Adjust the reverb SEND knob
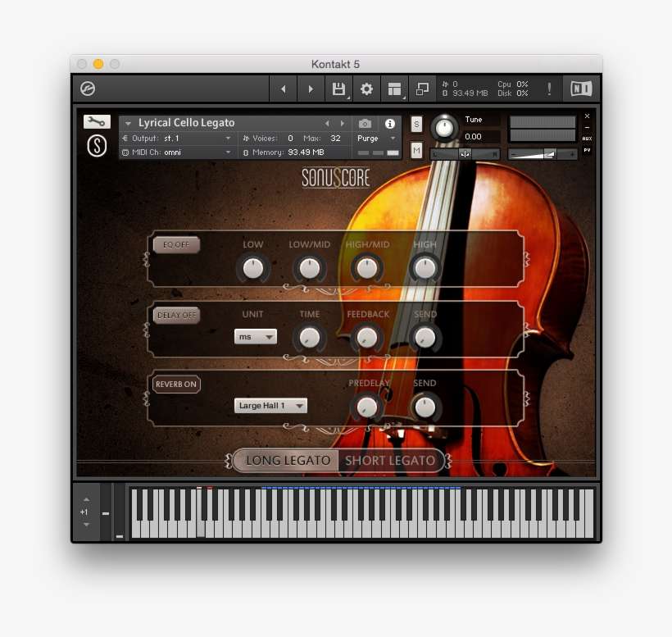The image size is (672, 637). (425, 407)
